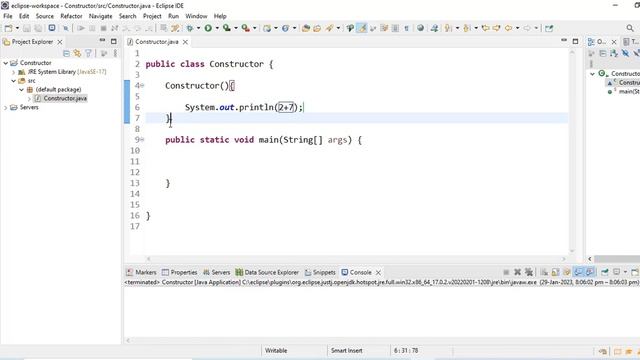The height and width of the screenshot is (360, 640).
Task: Toggle Show Console on Standard Out change
Action: click(578, 272)
